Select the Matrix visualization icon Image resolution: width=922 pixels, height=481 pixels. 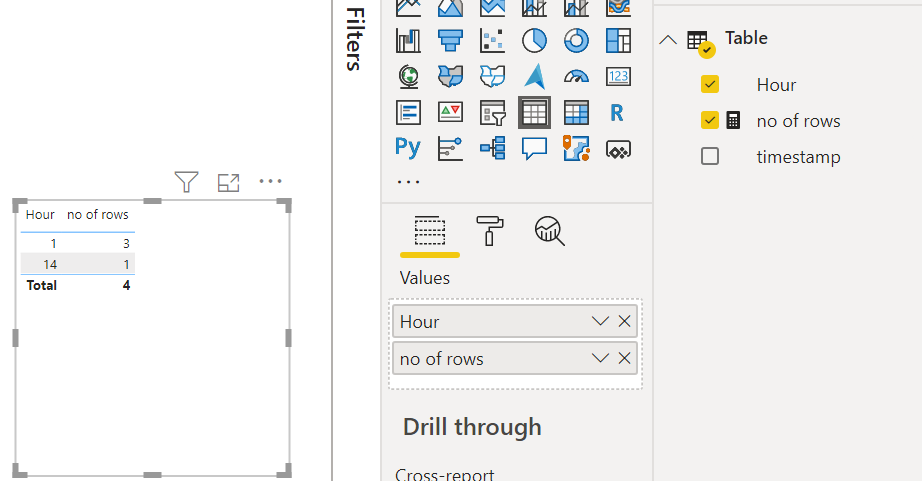(576, 112)
